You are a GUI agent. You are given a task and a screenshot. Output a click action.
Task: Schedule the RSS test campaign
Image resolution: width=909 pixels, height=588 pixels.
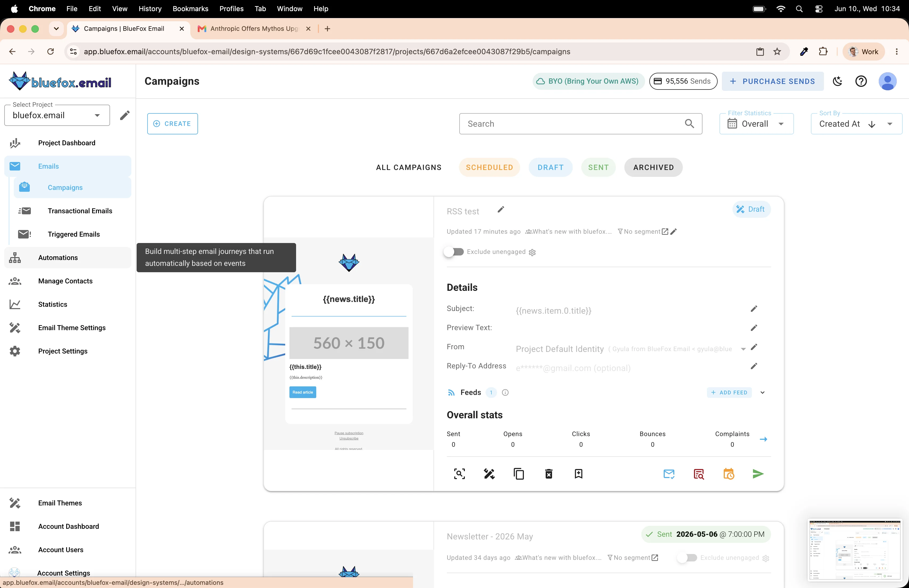728,474
